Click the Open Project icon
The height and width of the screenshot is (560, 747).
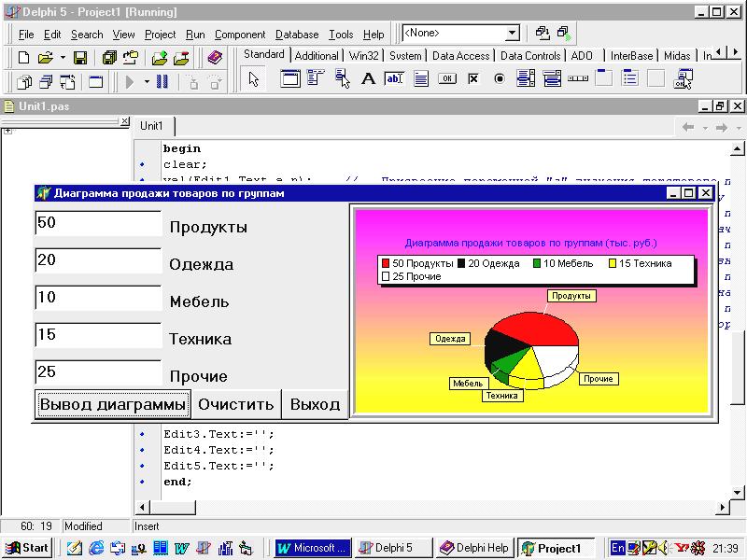click(131, 58)
